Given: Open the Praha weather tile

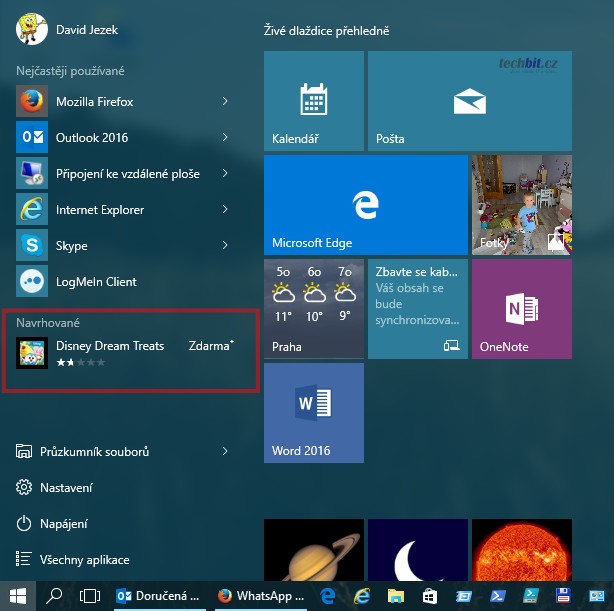Looking at the screenshot, I should (x=314, y=309).
